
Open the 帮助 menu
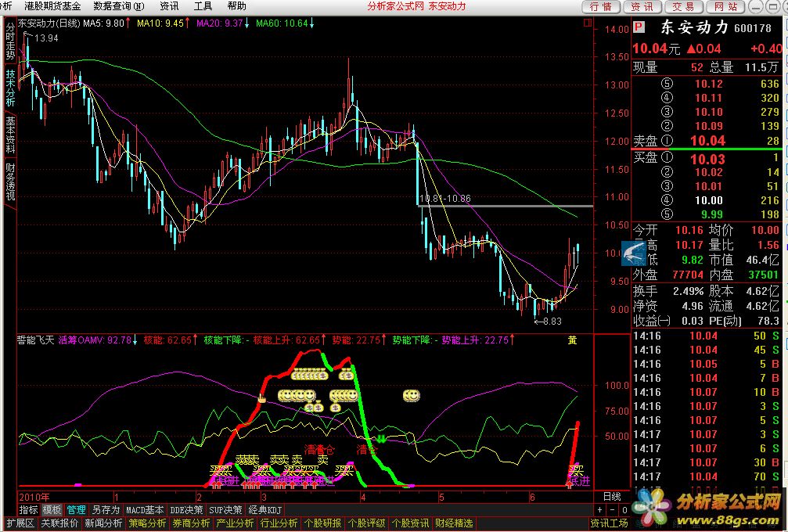pos(236,6)
